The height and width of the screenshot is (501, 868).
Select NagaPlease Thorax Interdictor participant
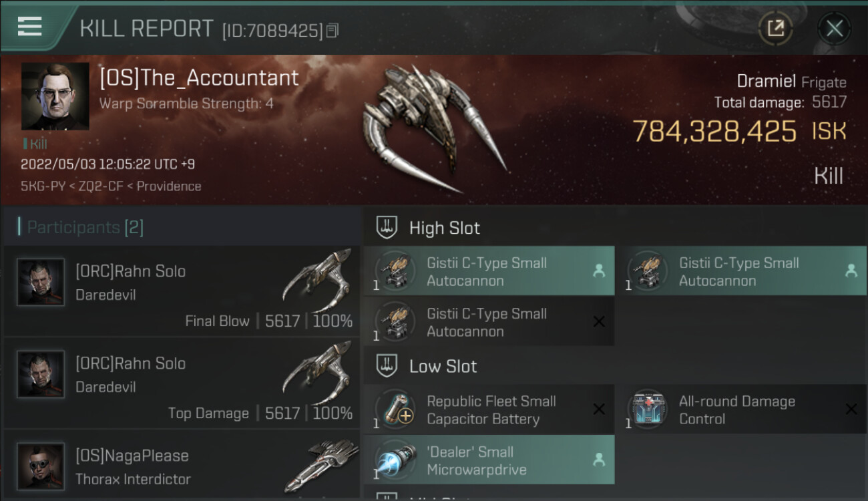[182, 466]
